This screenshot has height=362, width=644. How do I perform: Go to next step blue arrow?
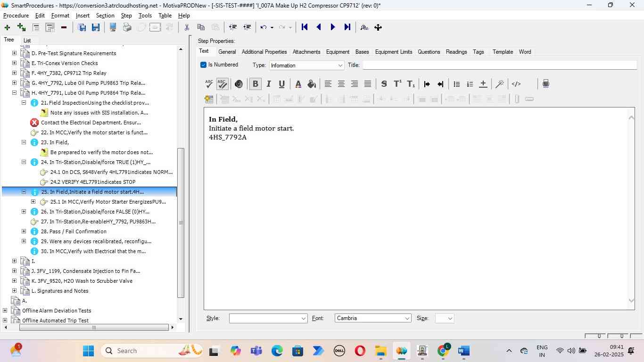333,27
